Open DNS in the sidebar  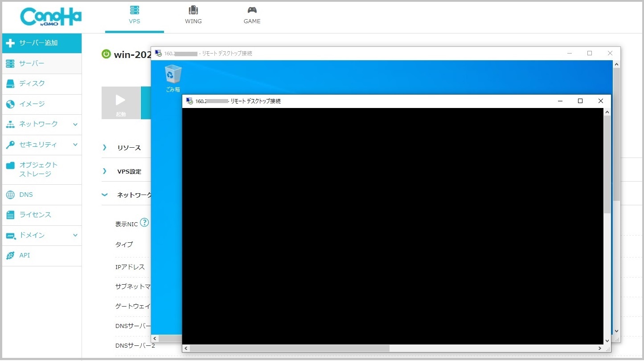tap(42, 195)
